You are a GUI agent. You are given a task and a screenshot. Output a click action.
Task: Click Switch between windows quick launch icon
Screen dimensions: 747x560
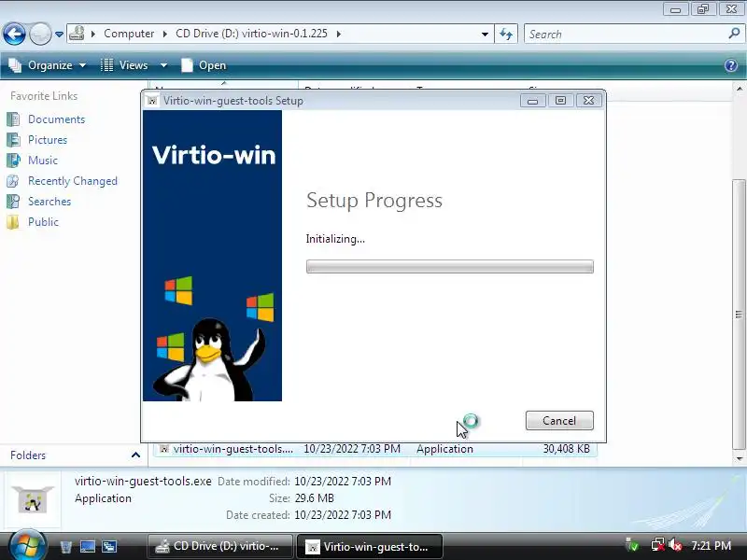coord(109,547)
